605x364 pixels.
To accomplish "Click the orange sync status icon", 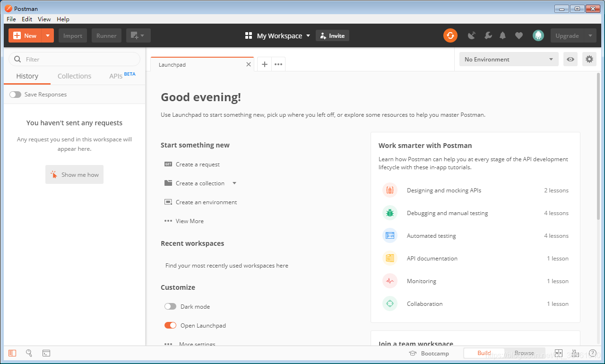I will [450, 35].
